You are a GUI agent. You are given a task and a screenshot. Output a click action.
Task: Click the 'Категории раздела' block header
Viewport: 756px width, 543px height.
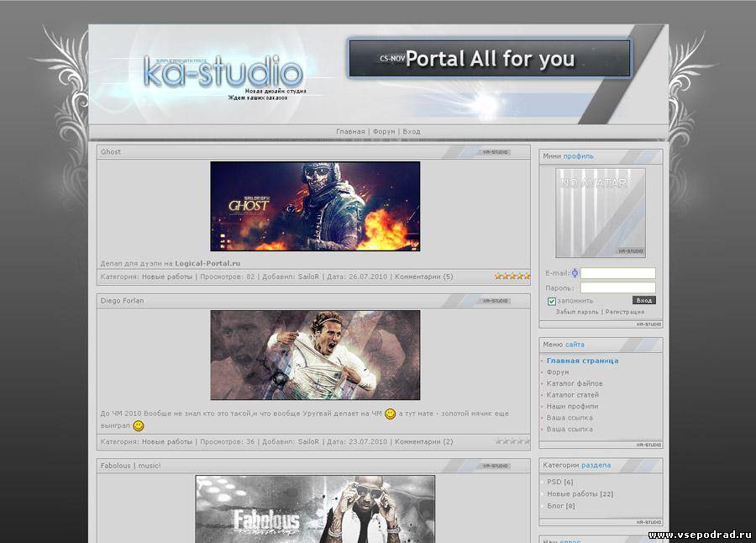pyautogui.click(x=601, y=466)
